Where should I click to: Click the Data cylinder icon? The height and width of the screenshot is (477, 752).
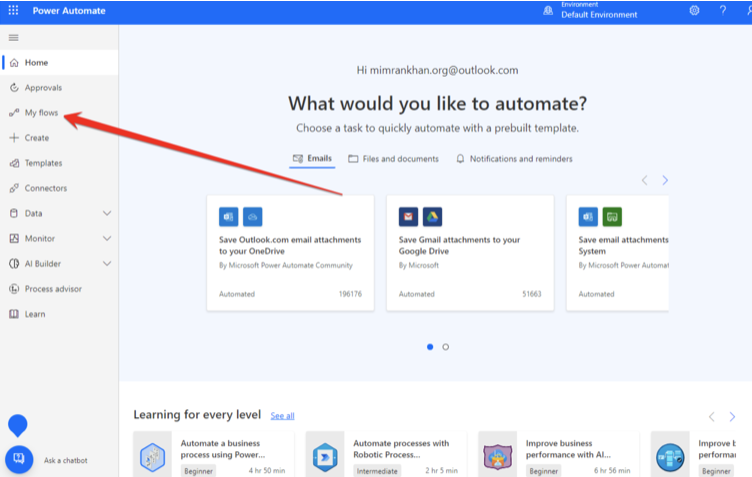coord(14,213)
